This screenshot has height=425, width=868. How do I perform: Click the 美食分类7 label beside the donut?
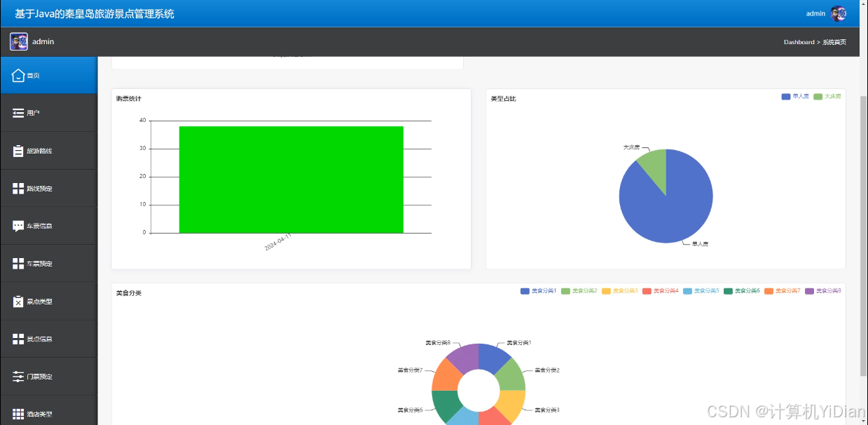coord(410,370)
